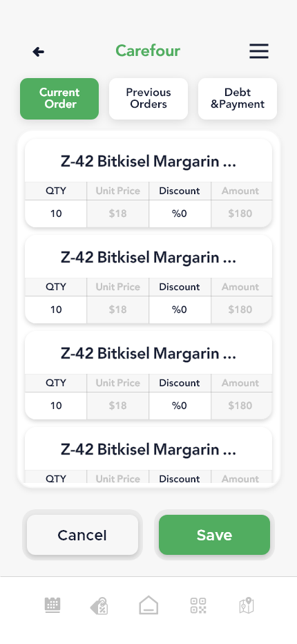Edit Discount value of third product
297x644 pixels.
[180, 406]
